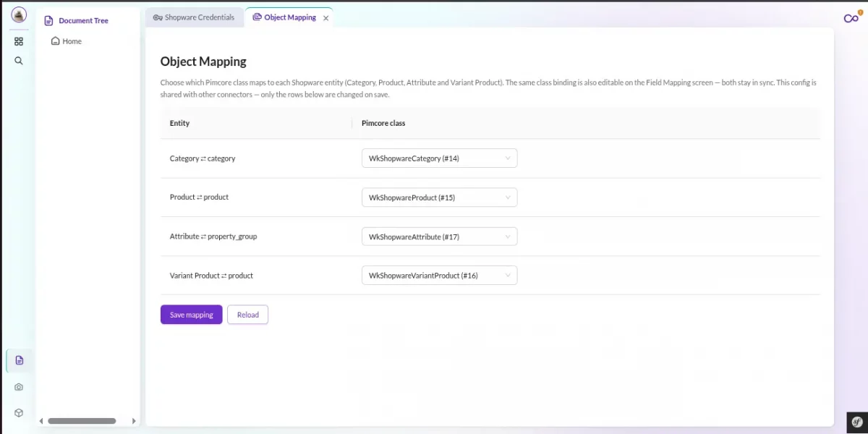Screen dimensions: 868x434
Task: Click the Save mapping button
Action: [191, 315]
